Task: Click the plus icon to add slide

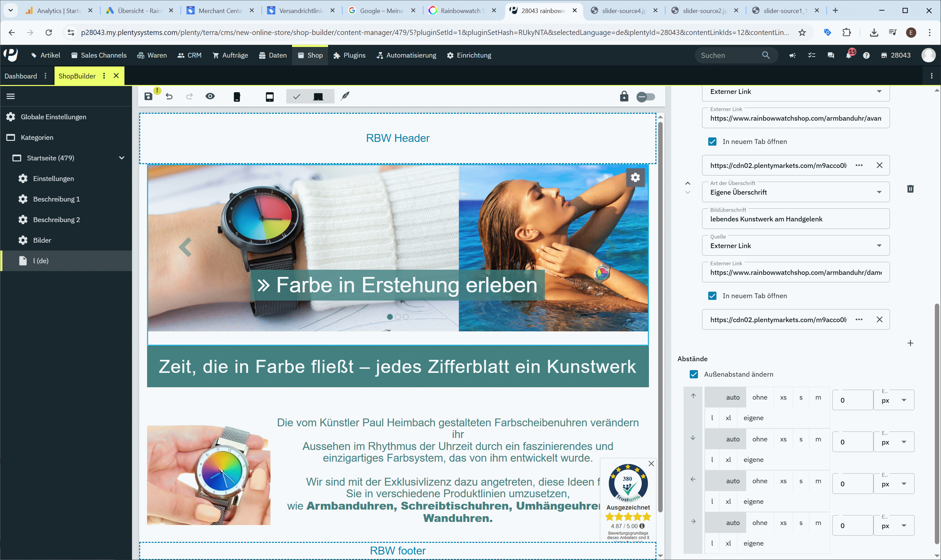Action: pyautogui.click(x=910, y=343)
